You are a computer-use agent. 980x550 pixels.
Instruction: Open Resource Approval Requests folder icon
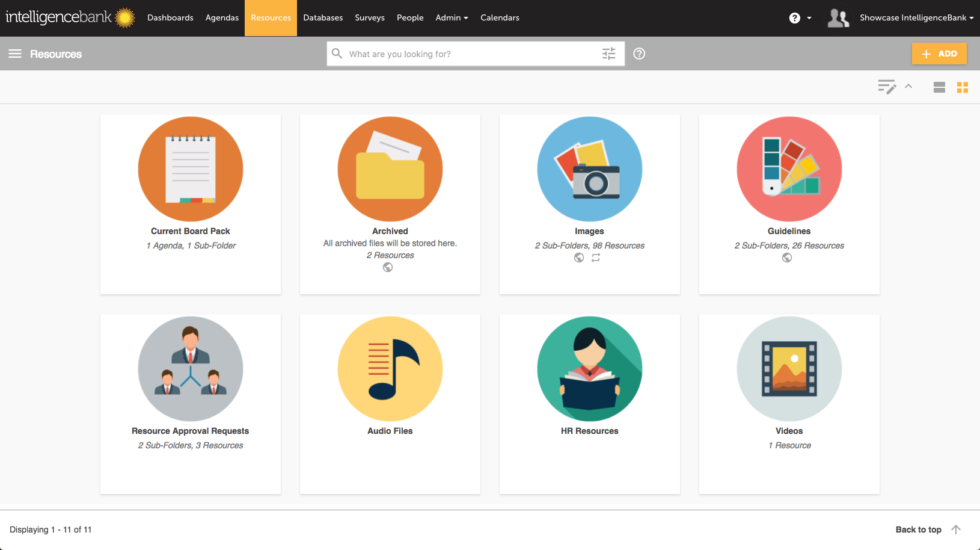(191, 369)
